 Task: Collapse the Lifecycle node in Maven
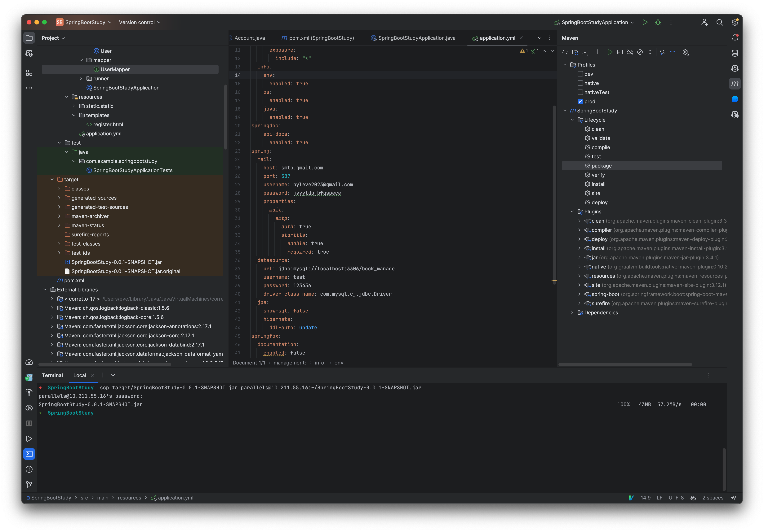(572, 120)
